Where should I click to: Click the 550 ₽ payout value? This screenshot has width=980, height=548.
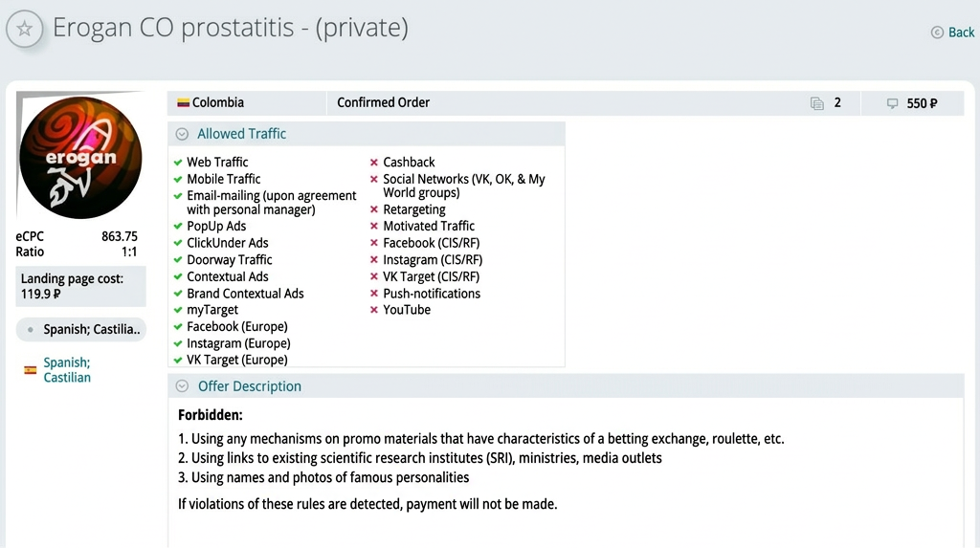922,103
